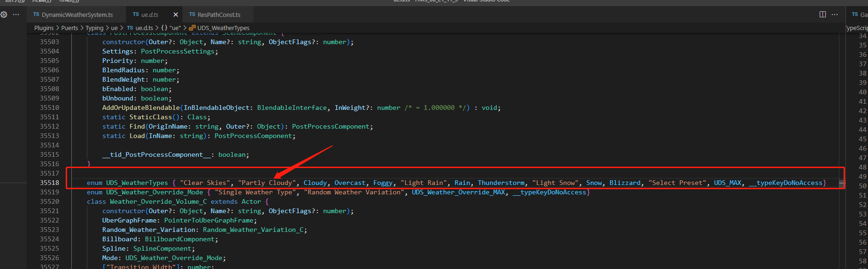Viewport: 868px width, 269px height.
Task: Click line number 50 in the right editor
Action: [x=862, y=186]
